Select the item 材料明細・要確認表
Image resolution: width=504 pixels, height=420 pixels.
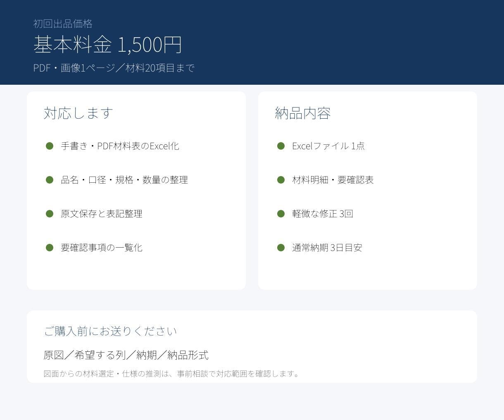click(x=333, y=180)
